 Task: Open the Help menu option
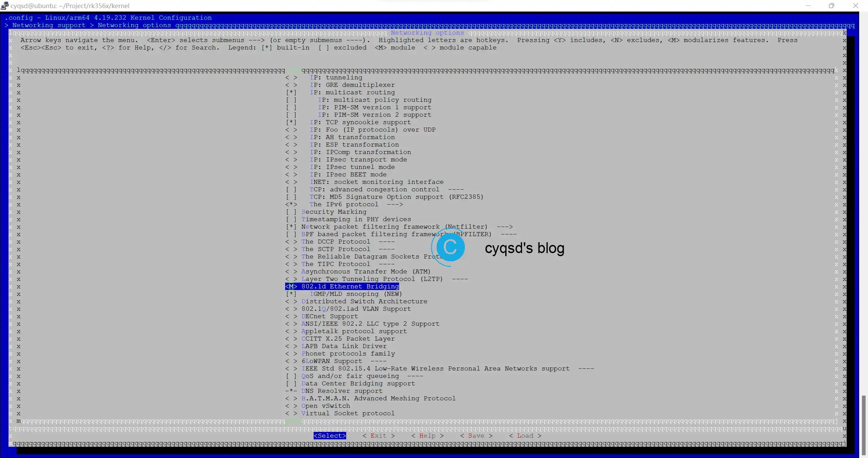click(427, 436)
